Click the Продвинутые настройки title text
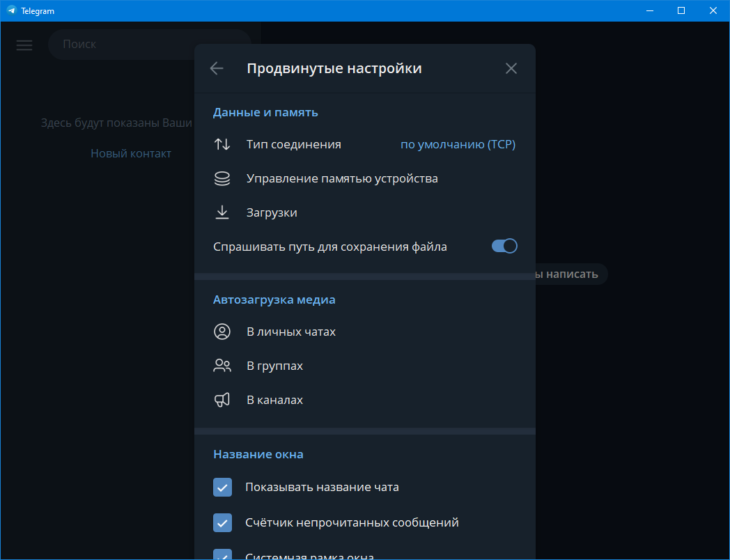Screen dimensions: 730x560 (334, 68)
